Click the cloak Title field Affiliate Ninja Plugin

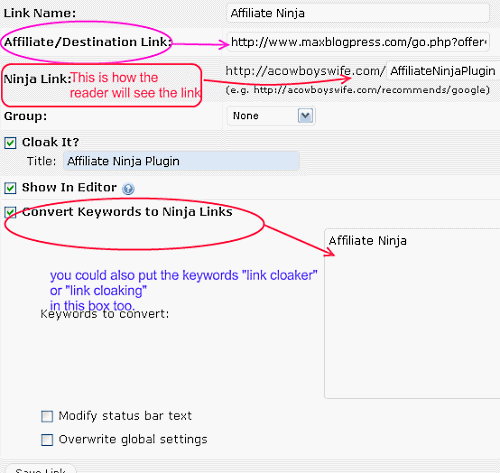click(181, 161)
